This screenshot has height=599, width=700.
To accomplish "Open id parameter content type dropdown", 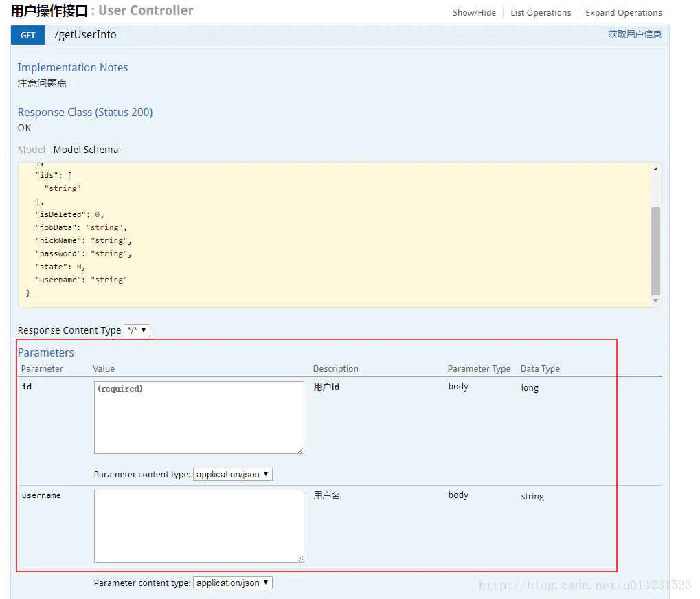I will tap(233, 474).
